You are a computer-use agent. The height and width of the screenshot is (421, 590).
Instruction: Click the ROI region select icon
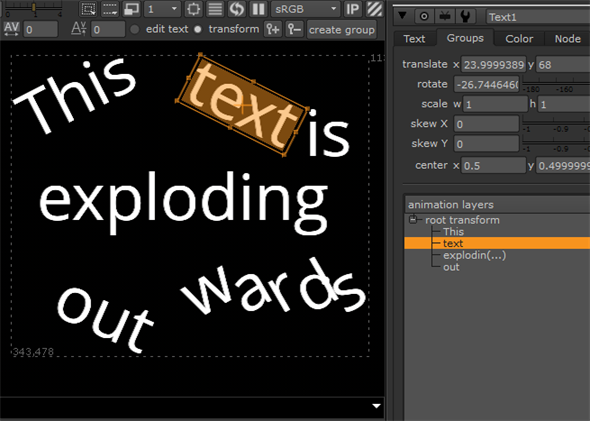pos(88,9)
